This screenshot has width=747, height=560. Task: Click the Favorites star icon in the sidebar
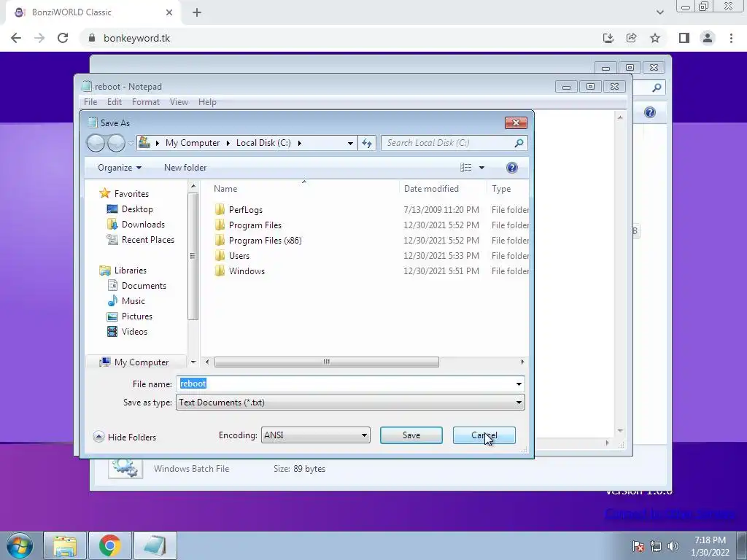(105, 193)
